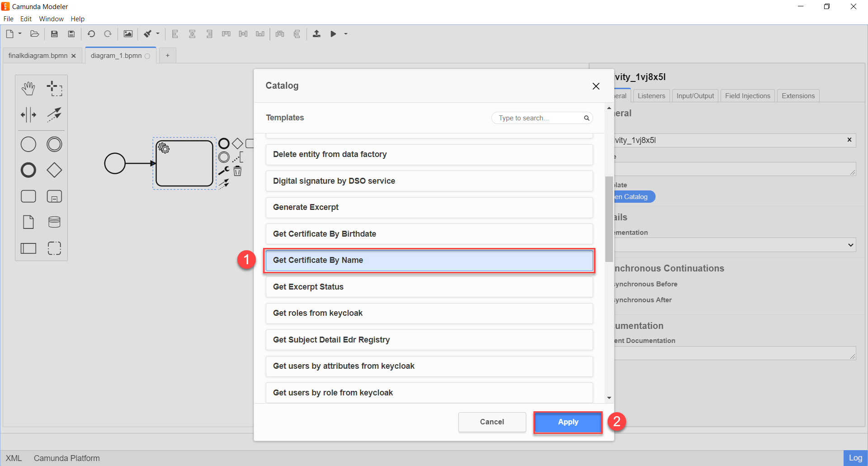The image size is (868, 466).
Task: Open run options dropdown arrow
Action: click(346, 34)
